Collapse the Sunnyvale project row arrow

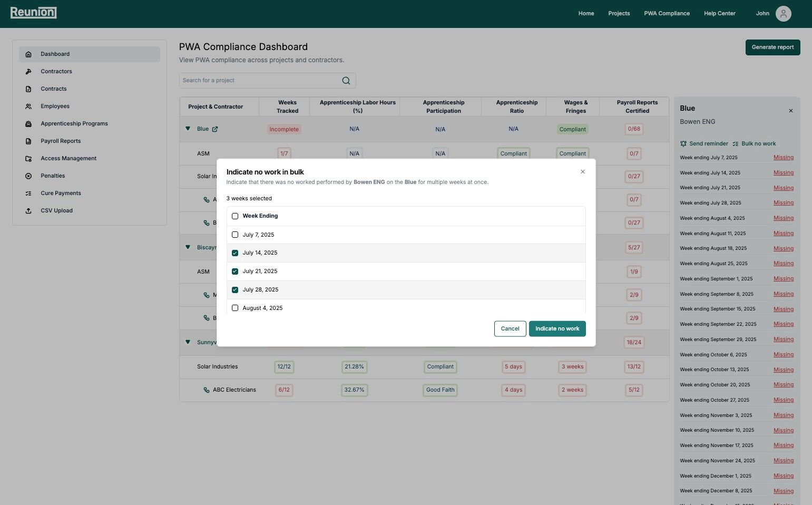coord(188,342)
